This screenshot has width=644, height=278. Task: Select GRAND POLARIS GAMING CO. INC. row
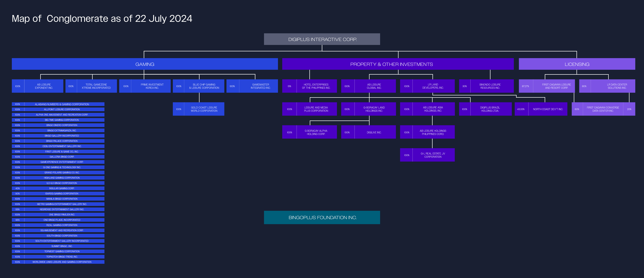click(x=58, y=173)
